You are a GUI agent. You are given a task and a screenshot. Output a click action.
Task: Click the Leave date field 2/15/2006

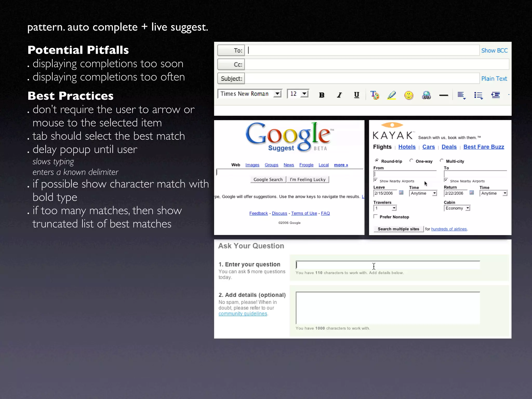tap(385, 193)
